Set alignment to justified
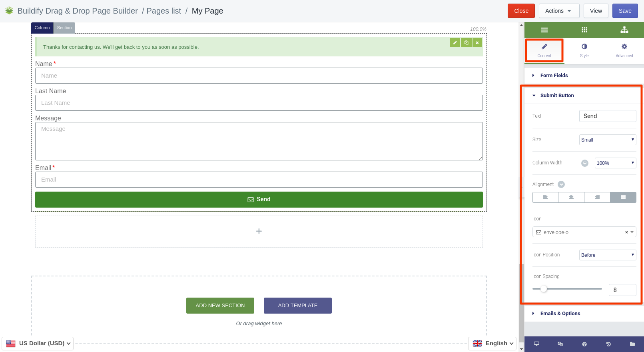644x352 pixels. click(x=623, y=197)
